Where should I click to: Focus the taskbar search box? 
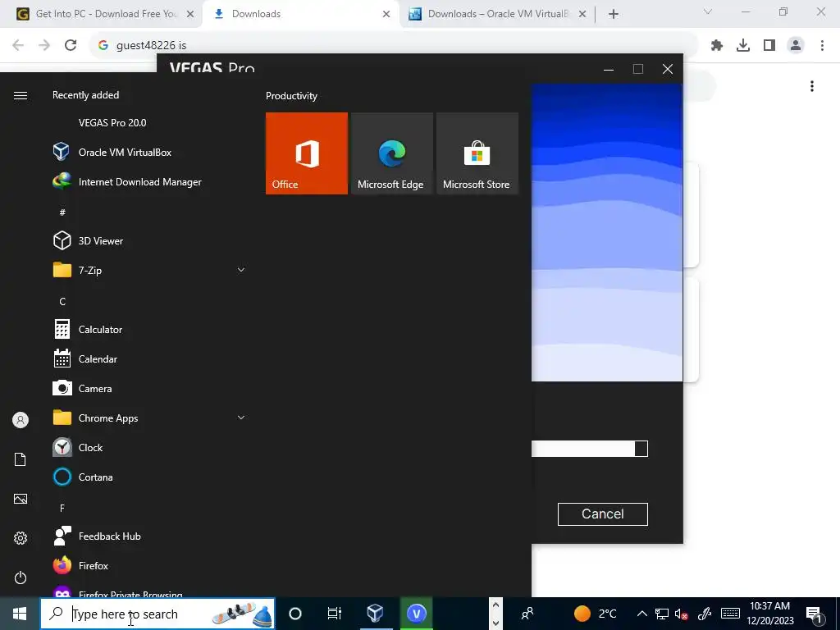coord(157,614)
